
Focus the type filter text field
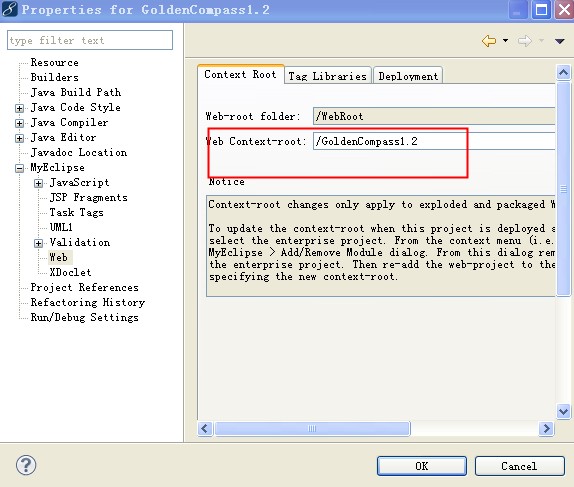pyautogui.click(x=90, y=40)
